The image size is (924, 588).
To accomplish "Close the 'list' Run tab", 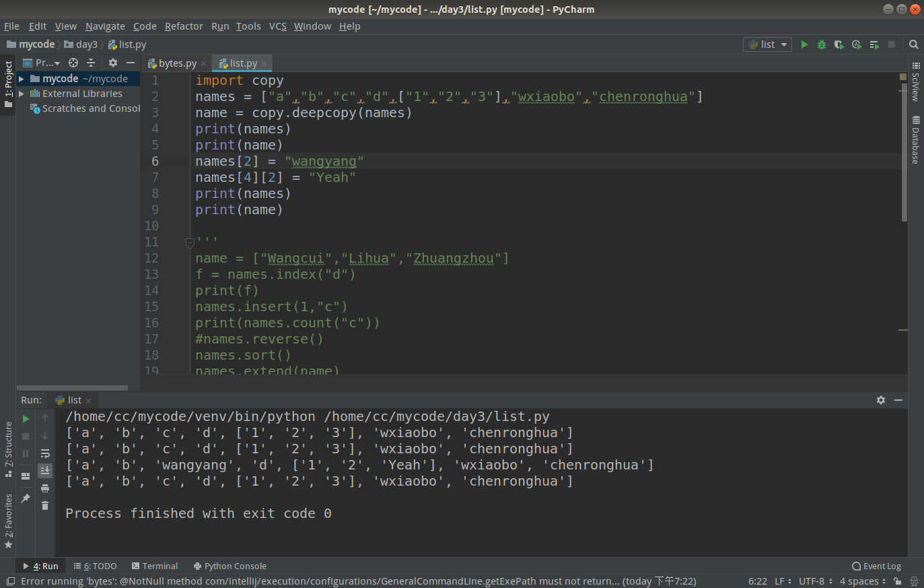I will click(x=88, y=401).
